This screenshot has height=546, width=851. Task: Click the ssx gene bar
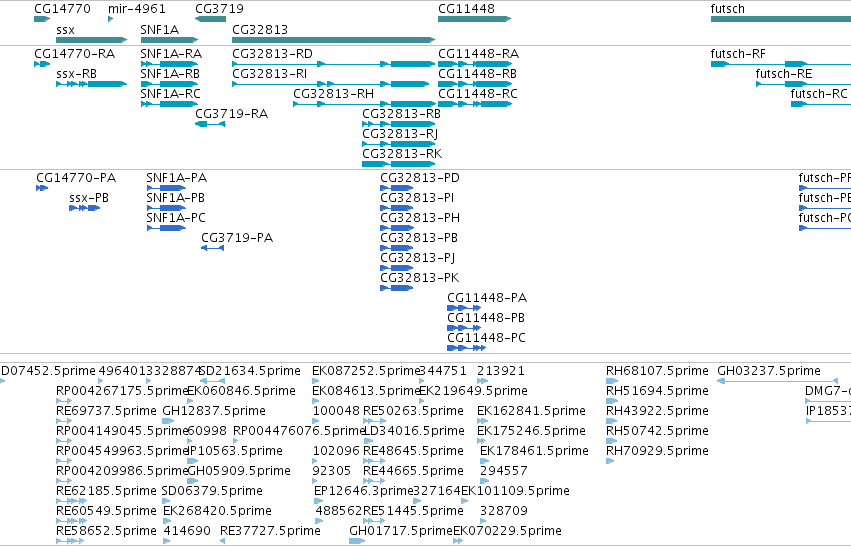(x=91, y=40)
